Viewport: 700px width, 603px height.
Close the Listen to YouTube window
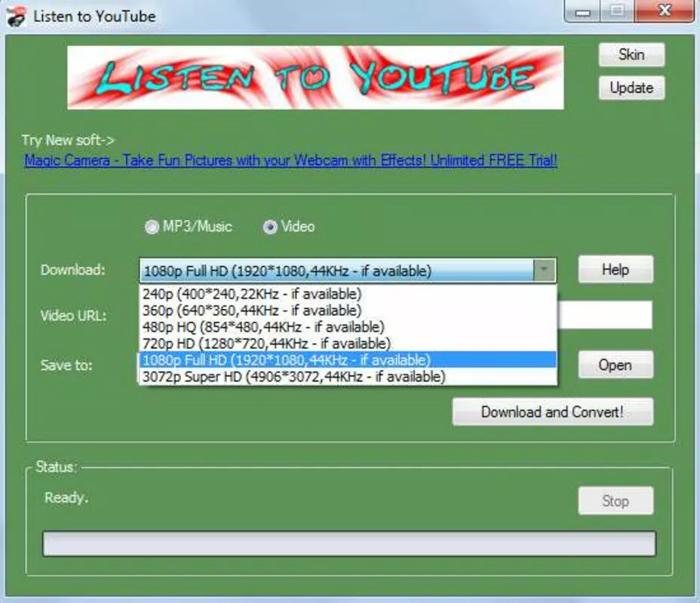(x=665, y=11)
